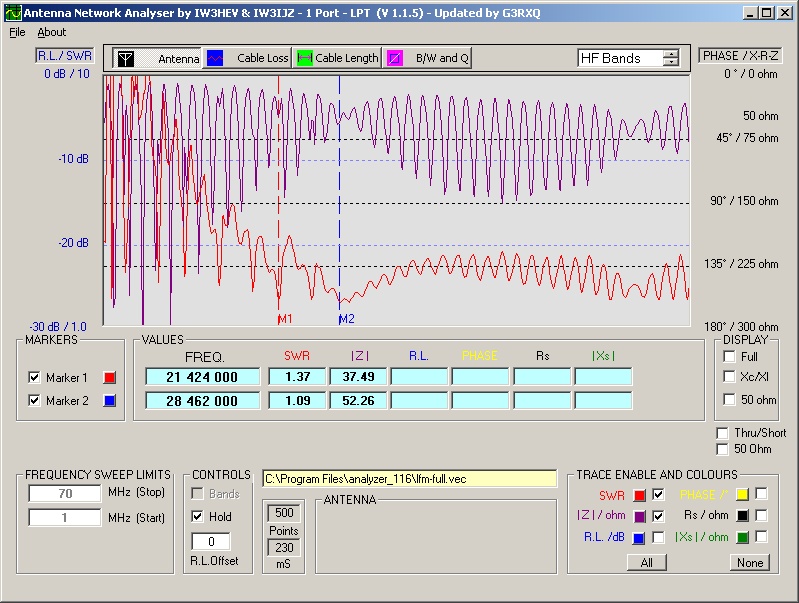The image size is (799, 603).
Task: Disable the Marker 1 checkbox
Action: coord(35,377)
